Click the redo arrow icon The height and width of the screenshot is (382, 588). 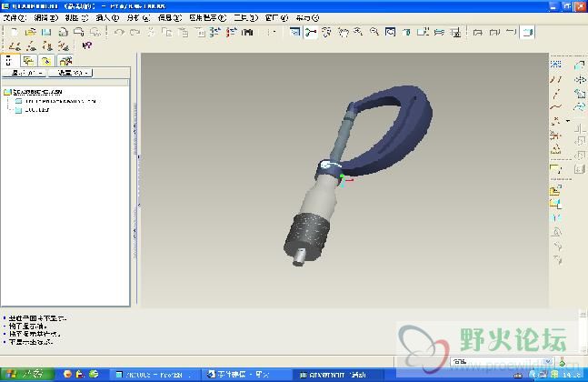click(x=135, y=32)
